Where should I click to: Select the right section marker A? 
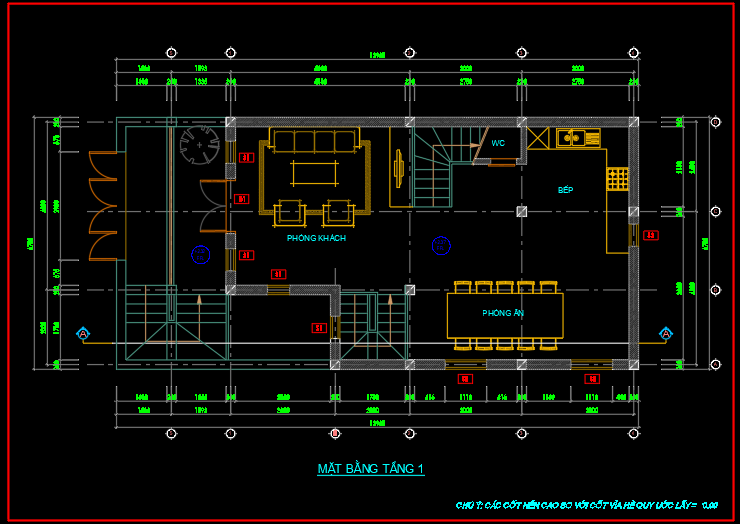pos(666,333)
